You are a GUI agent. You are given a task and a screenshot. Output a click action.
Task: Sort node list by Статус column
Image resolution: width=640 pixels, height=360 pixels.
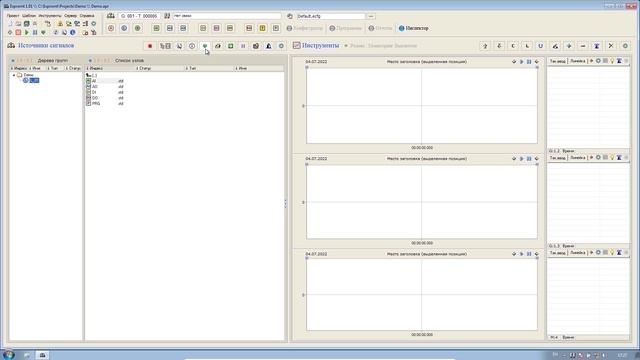(x=160, y=68)
